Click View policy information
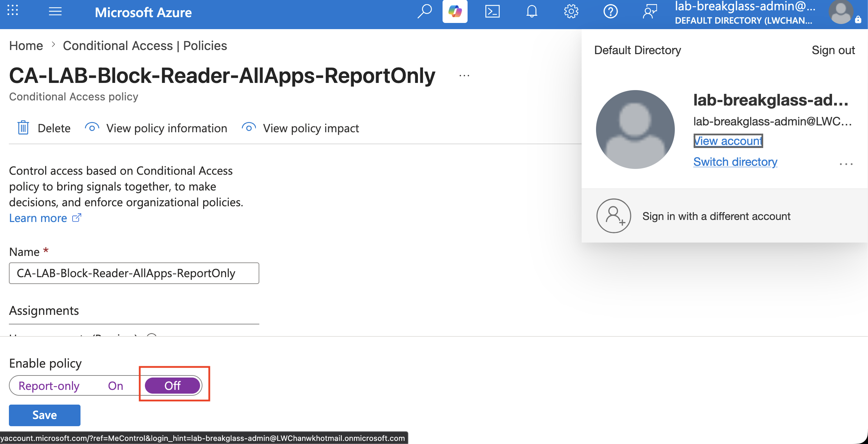 point(156,128)
